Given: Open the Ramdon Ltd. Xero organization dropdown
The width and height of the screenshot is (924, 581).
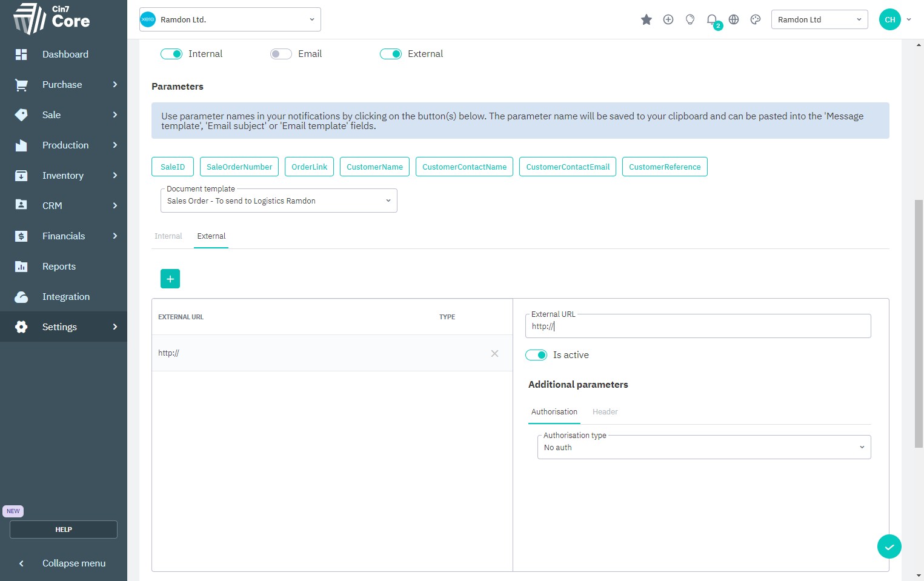Looking at the screenshot, I should point(230,20).
